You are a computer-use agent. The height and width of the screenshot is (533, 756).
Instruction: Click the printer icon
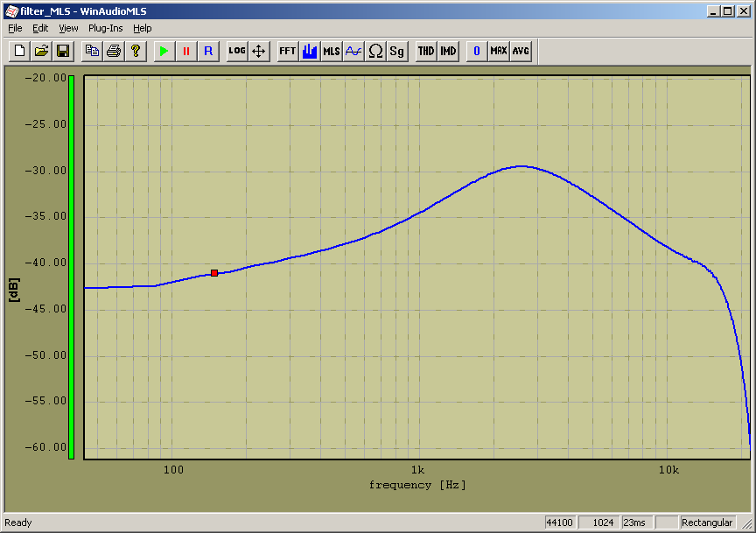114,51
